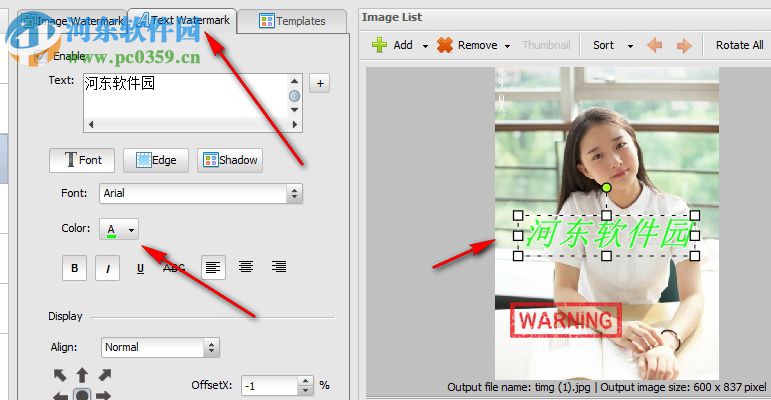Viewport: 771px width, 400px height.
Task: Open the text Color picker dropdown
Action: (119, 229)
